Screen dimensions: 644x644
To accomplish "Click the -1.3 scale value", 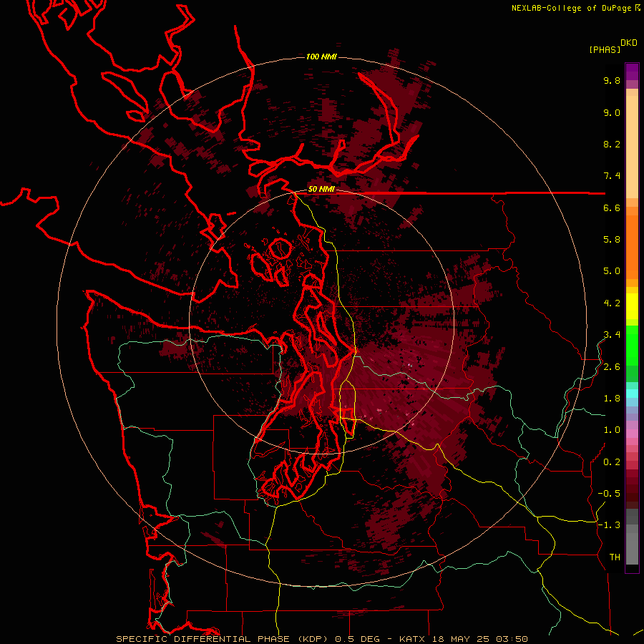I will coord(609,525).
